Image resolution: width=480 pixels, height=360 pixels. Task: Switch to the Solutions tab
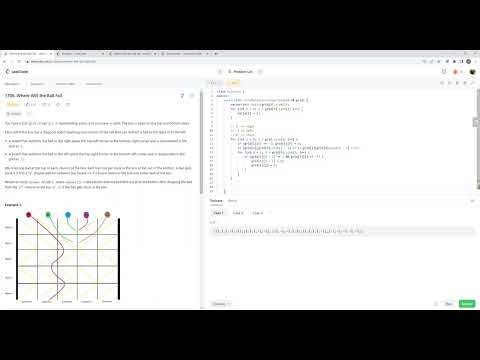[65, 84]
